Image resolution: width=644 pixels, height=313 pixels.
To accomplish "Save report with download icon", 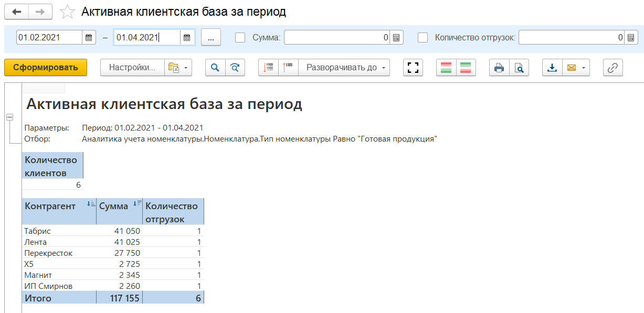I will [552, 68].
